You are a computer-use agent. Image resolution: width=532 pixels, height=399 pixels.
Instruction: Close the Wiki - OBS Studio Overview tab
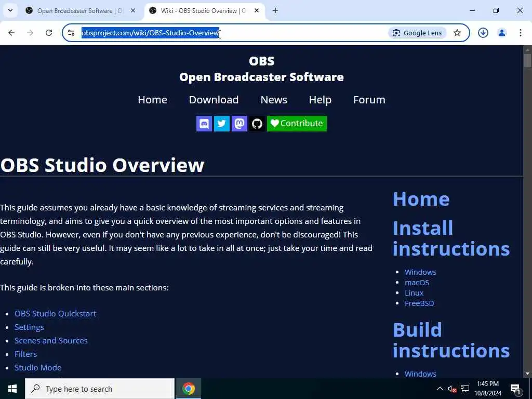point(257,10)
